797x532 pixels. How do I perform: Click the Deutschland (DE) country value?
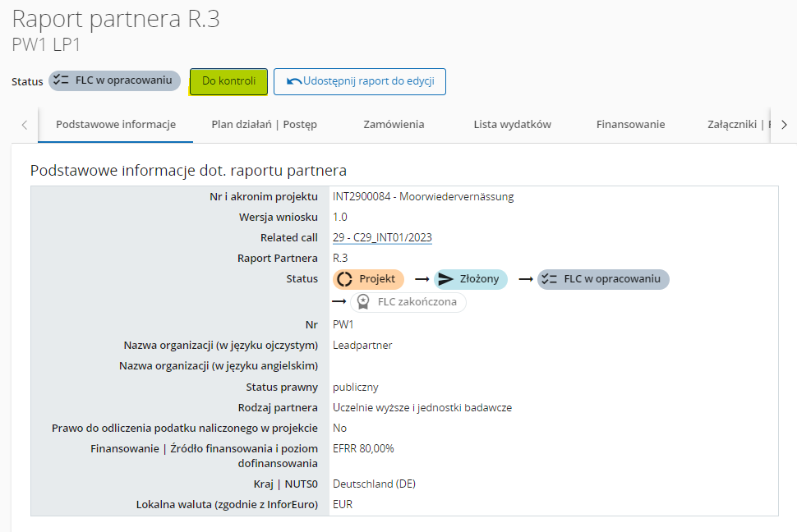click(x=374, y=484)
